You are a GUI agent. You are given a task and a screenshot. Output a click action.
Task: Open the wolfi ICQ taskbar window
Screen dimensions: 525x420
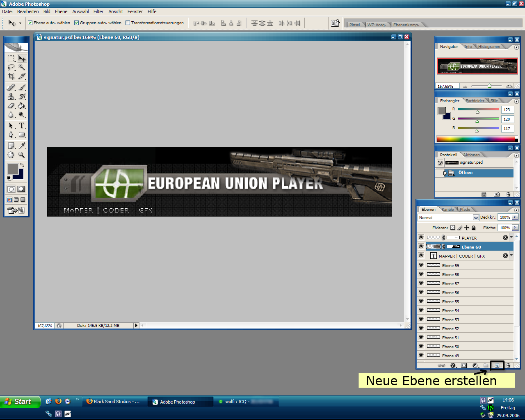click(246, 402)
